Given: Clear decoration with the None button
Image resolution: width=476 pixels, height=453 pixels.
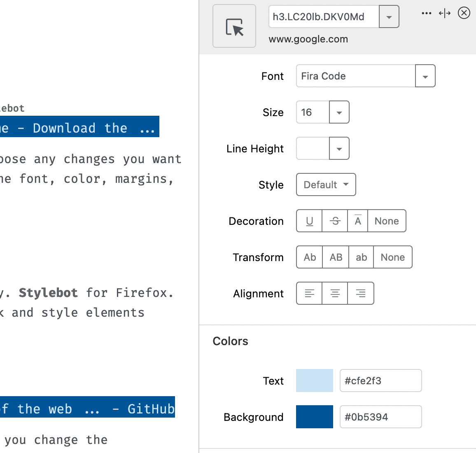Looking at the screenshot, I should (387, 221).
